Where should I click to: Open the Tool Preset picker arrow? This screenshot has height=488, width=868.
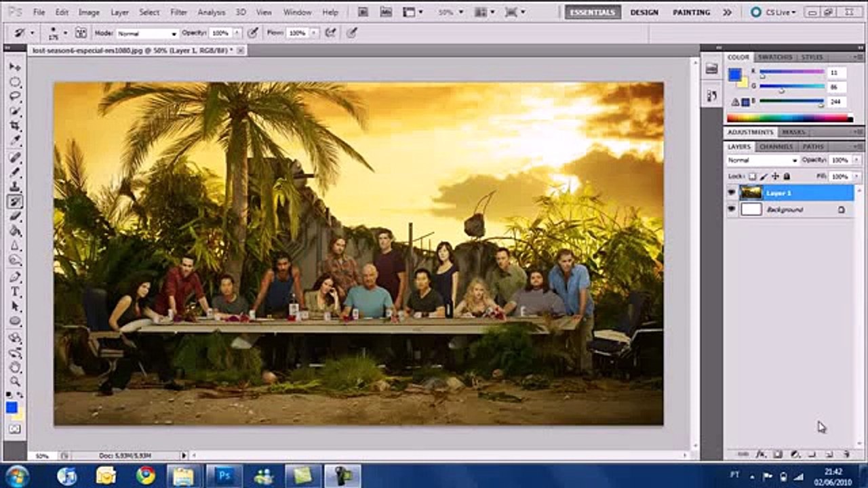coord(32,33)
